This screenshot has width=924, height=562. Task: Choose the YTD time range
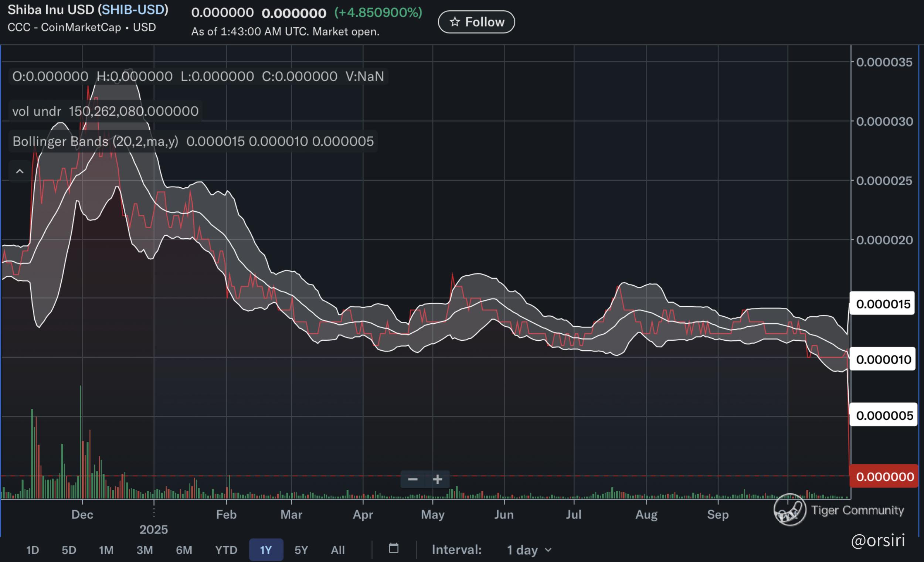[x=226, y=550]
